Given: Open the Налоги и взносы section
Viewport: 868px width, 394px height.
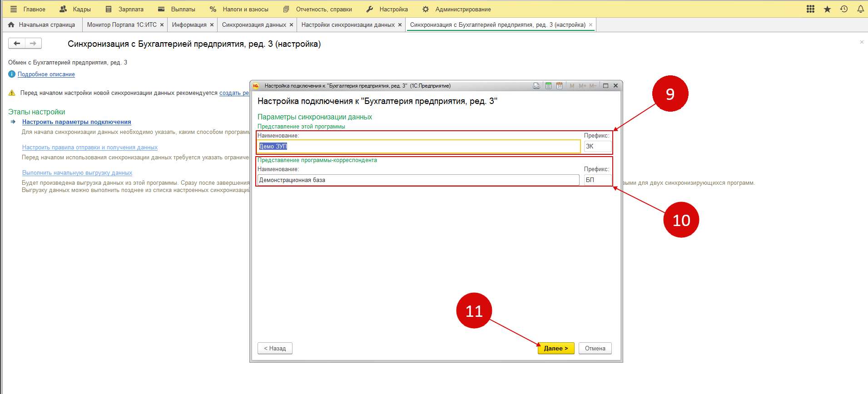Looking at the screenshot, I should coord(239,9).
